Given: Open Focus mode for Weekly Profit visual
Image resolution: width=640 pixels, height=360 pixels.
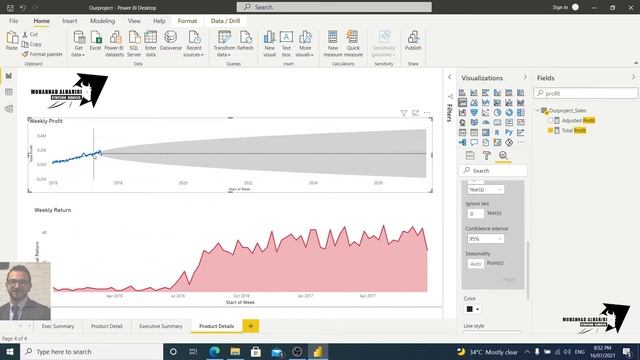Looking at the screenshot, I should click(x=415, y=113).
